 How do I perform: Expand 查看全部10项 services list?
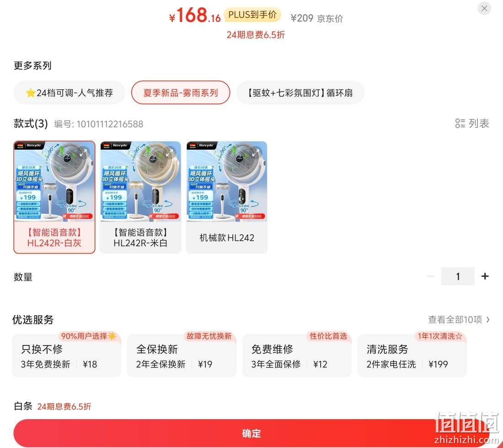pos(459,319)
